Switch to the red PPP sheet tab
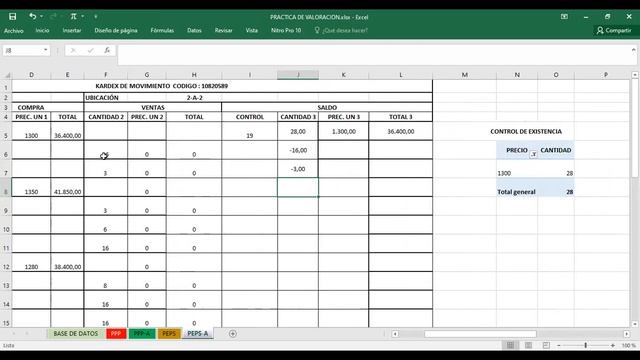This screenshot has width=640, height=360. (x=116, y=333)
